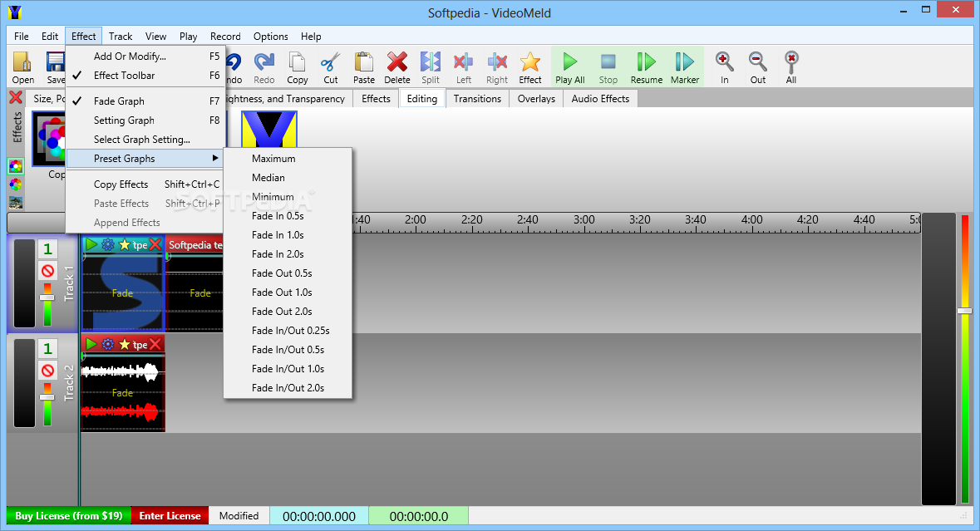Screen dimensions: 980x531
Task: Click the Trim Left icon
Action: click(x=463, y=67)
